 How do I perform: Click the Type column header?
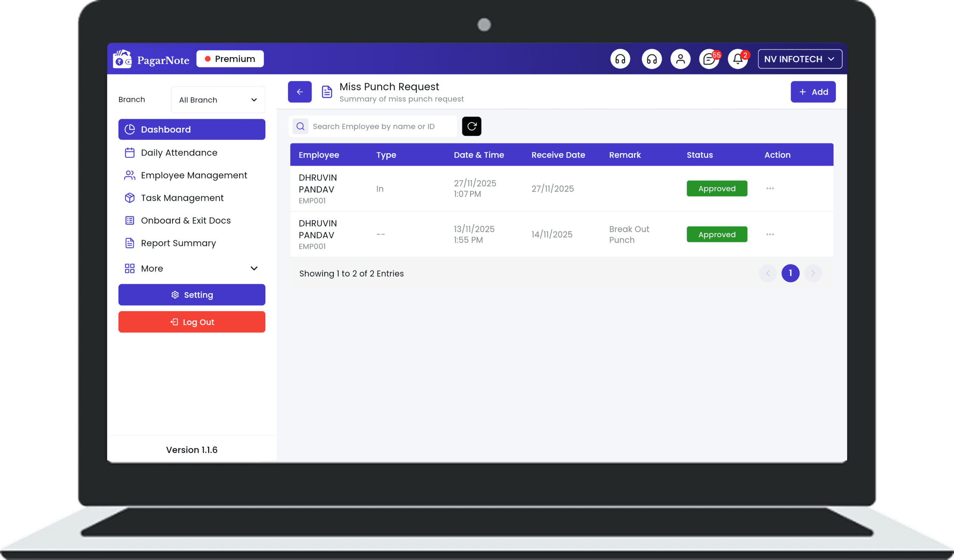click(x=386, y=155)
